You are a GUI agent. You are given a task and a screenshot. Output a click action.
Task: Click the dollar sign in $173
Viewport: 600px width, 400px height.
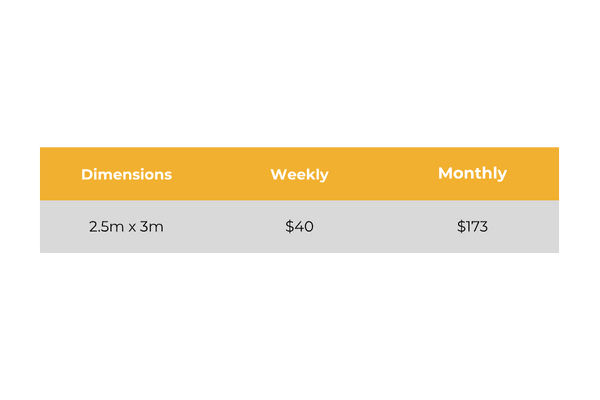point(461,227)
